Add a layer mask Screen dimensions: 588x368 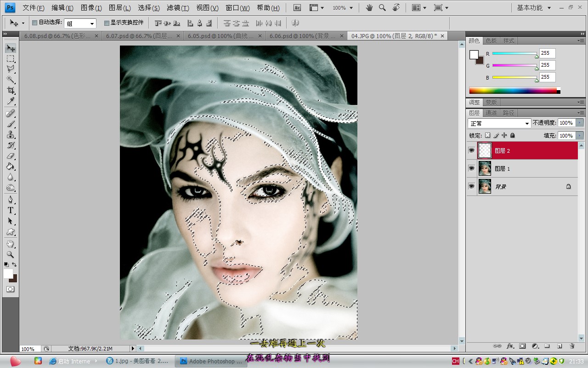pyautogui.click(x=522, y=345)
